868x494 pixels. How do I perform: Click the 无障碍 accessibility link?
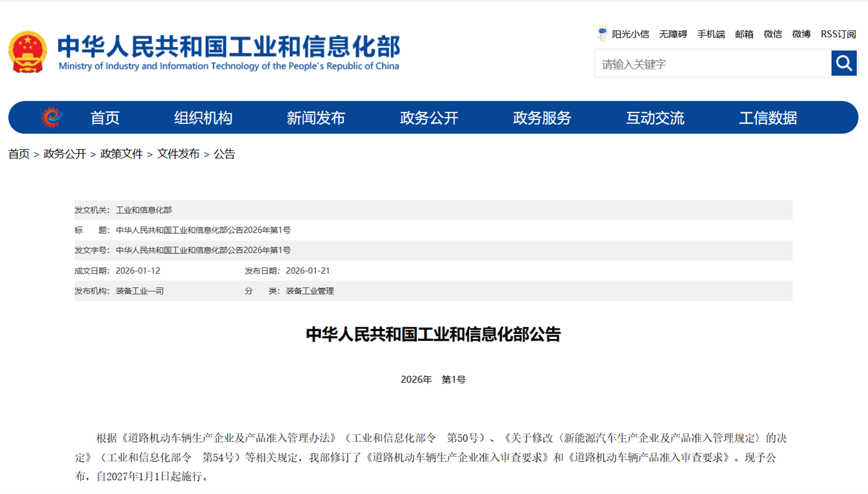click(x=672, y=34)
